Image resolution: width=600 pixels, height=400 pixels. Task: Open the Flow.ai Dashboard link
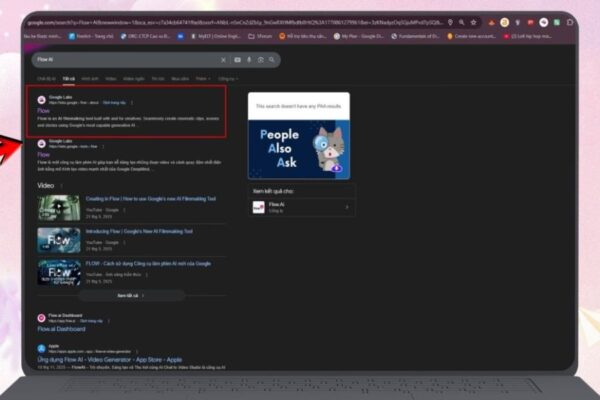(61, 329)
